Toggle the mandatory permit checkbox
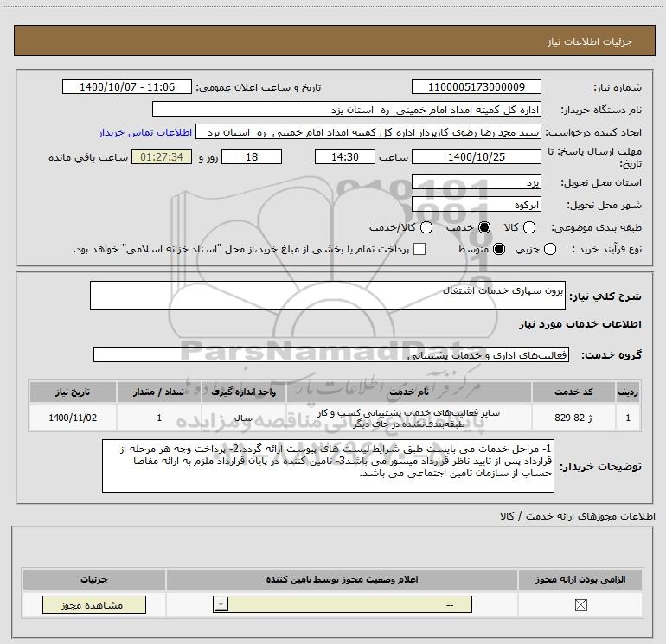666x644 pixels. [580, 605]
